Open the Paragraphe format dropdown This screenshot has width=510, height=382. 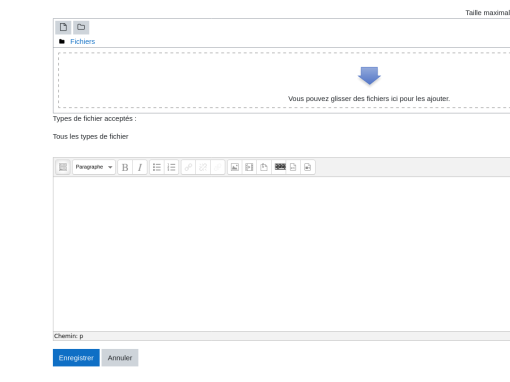[94, 167]
